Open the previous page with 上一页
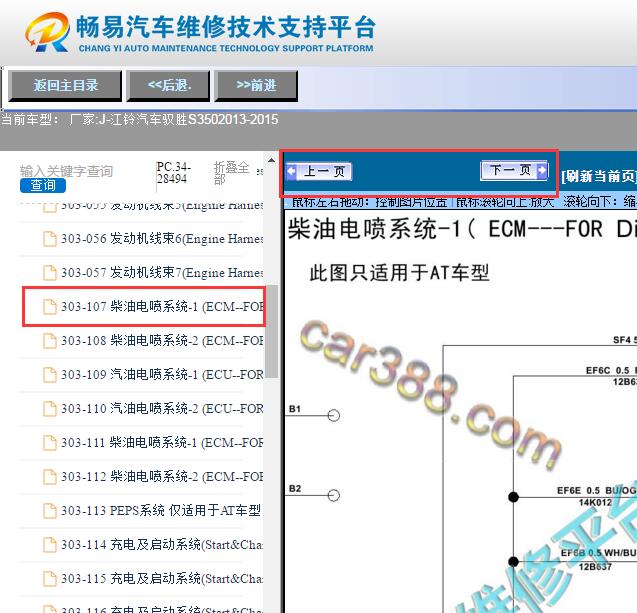The height and width of the screenshot is (613, 637). click(x=318, y=171)
